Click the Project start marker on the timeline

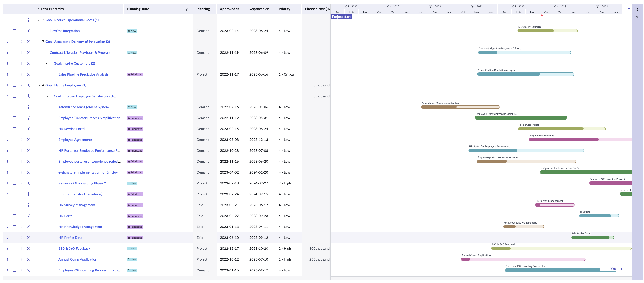341,17
